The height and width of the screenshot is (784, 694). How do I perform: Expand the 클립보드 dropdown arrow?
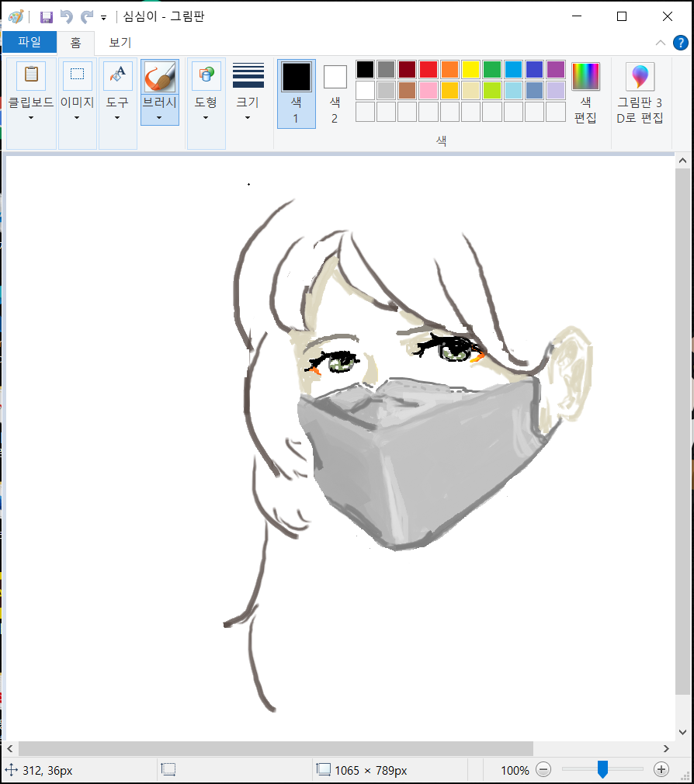click(31, 117)
